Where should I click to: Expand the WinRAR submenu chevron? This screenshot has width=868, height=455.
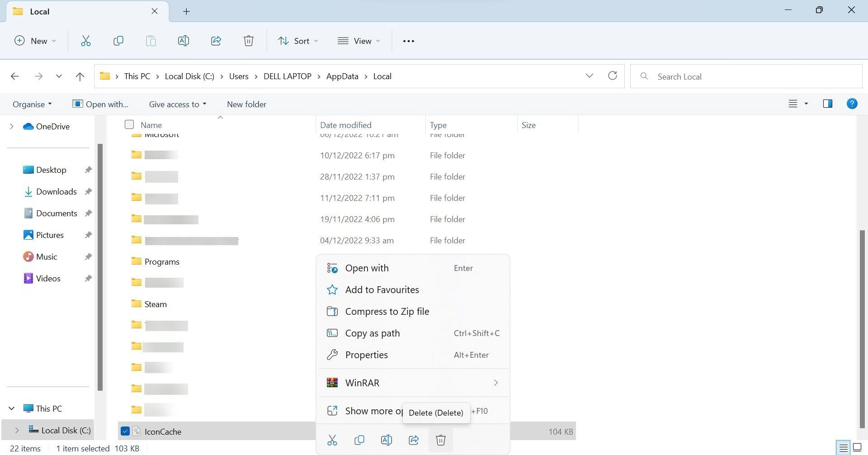(496, 383)
